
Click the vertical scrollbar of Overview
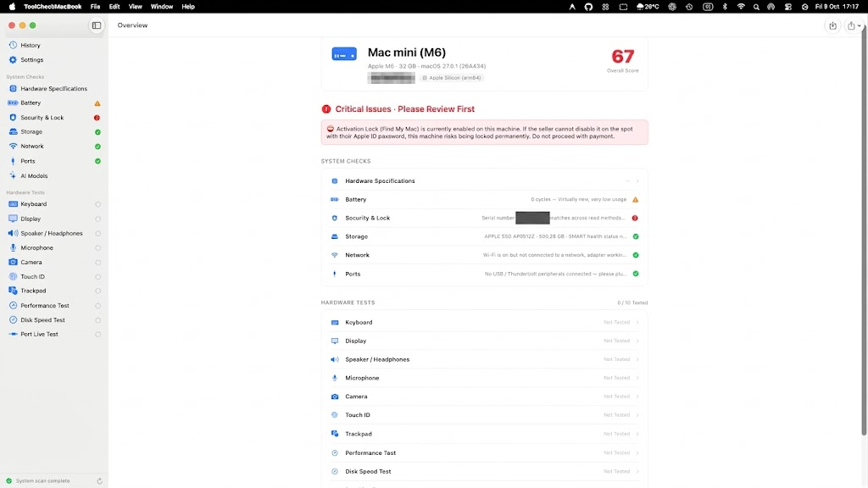point(864,230)
